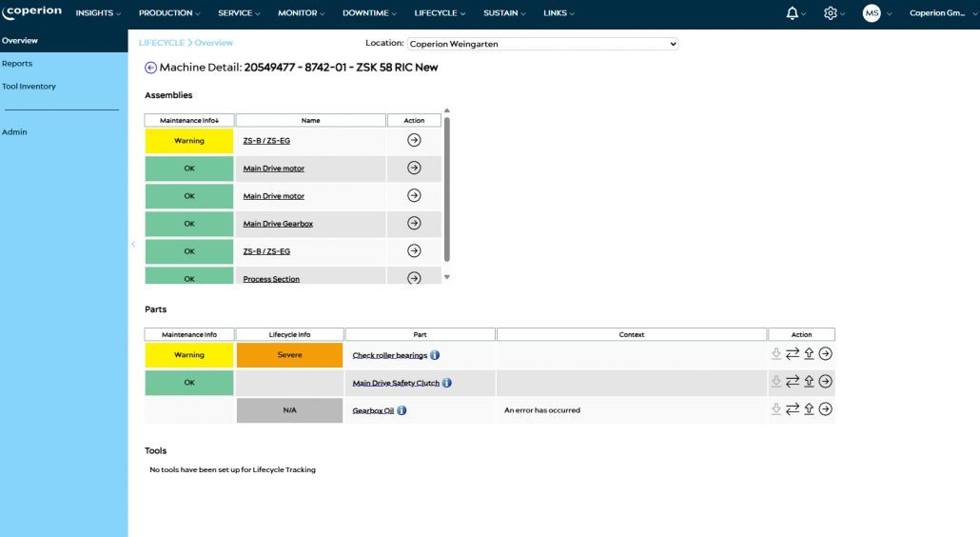The image size is (980, 537).
Task: Click the Assemblies list scrollbar thumb
Action: (447, 189)
